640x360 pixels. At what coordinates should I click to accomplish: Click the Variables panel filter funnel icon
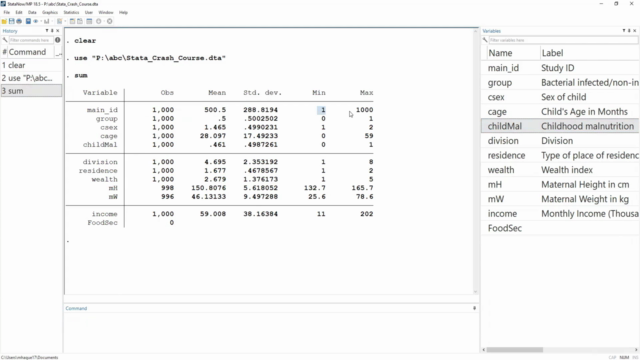pyautogui.click(x=624, y=31)
